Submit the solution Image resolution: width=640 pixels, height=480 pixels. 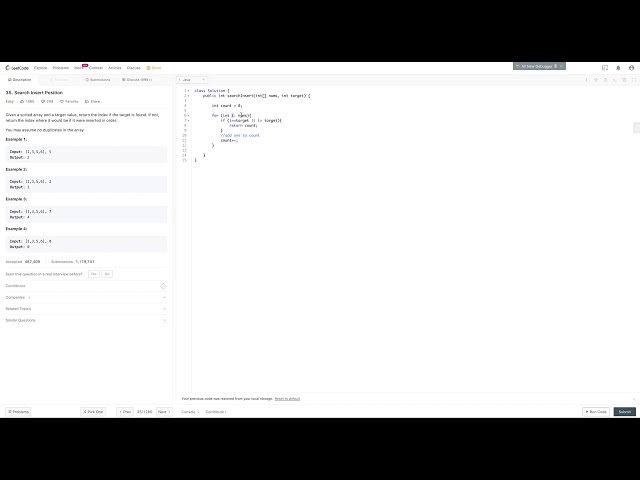[624, 412]
